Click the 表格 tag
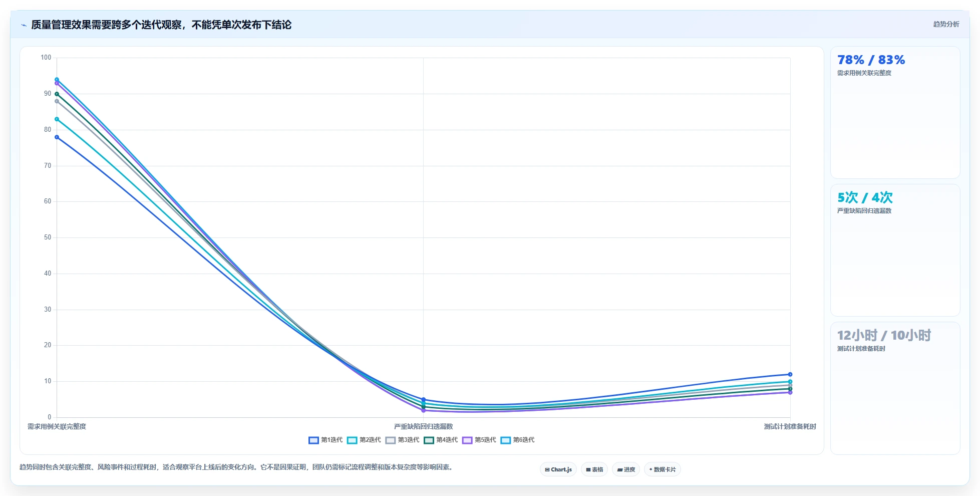Image resolution: width=980 pixels, height=496 pixels. (x=594, y=469)
